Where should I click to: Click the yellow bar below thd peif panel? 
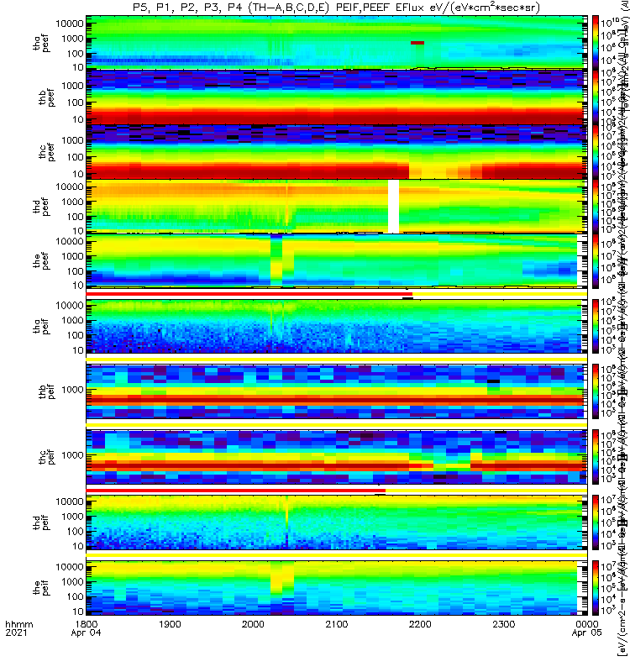[337, 555]
